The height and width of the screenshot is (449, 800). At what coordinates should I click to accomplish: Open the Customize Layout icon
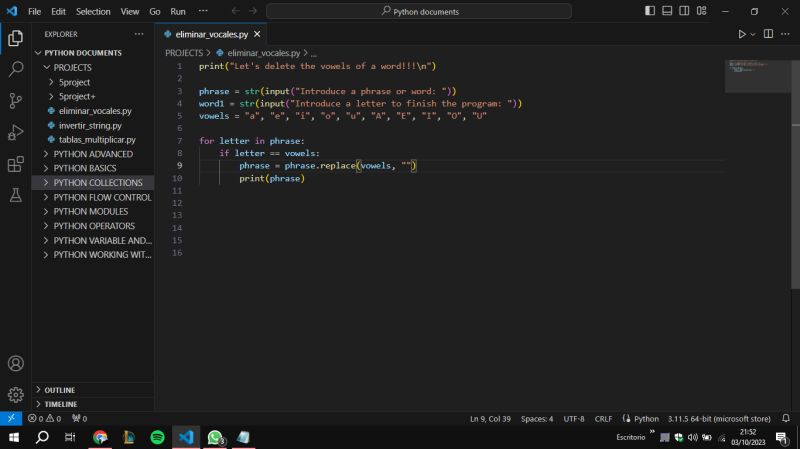702,11
